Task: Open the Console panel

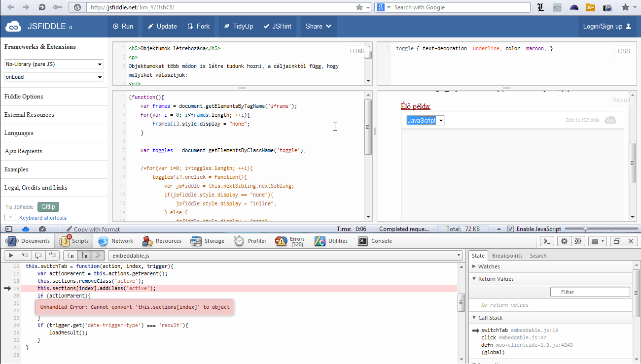Action: click(x=375, y=241)
